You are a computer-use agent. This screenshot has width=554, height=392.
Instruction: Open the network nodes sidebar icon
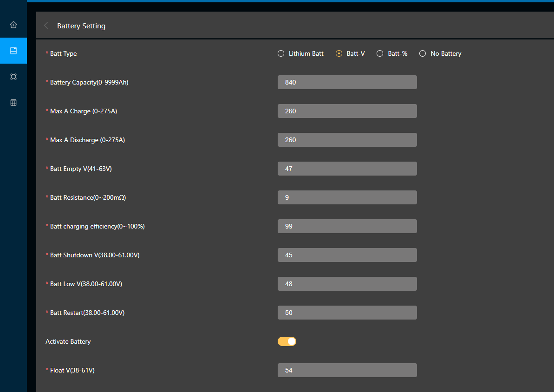[13, 77]
